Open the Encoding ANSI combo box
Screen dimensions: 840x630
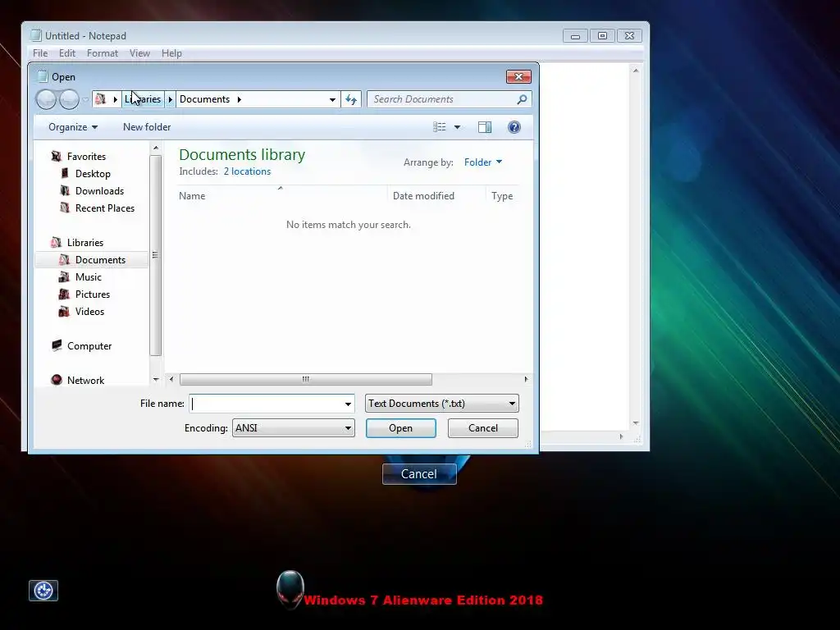point(294,428)
